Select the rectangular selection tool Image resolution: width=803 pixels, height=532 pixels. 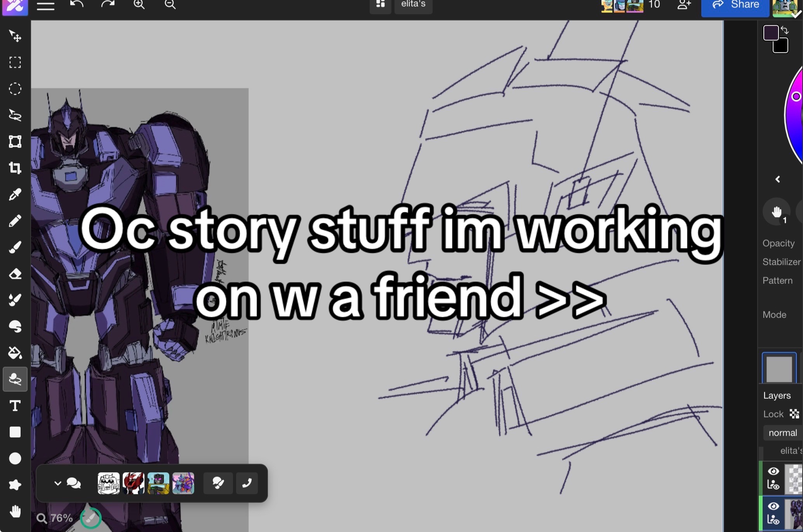pyautogui.click(x=15, y=63)
